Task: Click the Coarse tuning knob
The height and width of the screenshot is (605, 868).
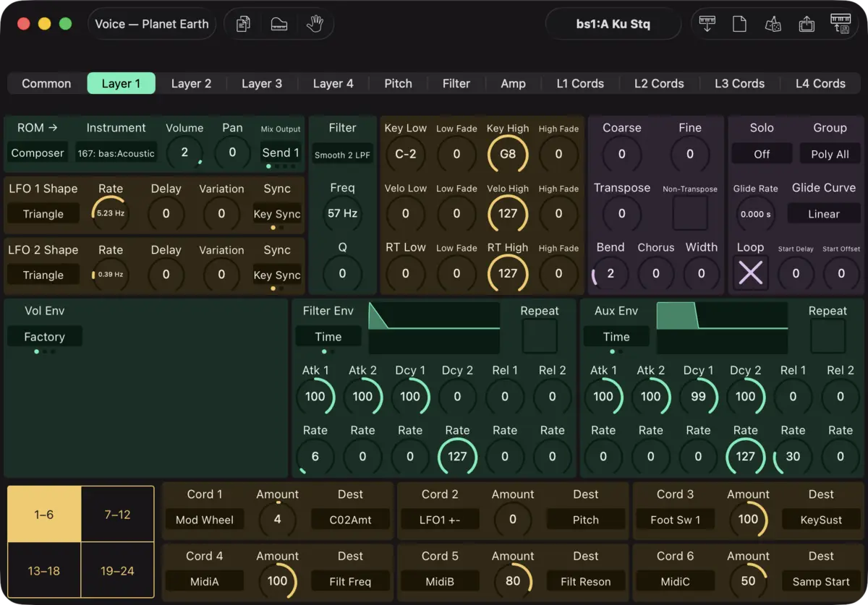Action: coord(622,153)
